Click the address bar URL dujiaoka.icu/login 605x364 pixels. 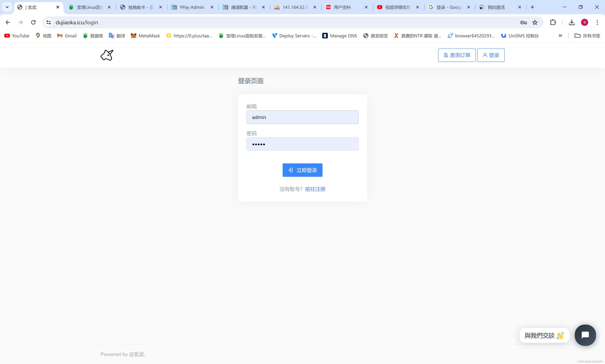(x=77, y=22)
